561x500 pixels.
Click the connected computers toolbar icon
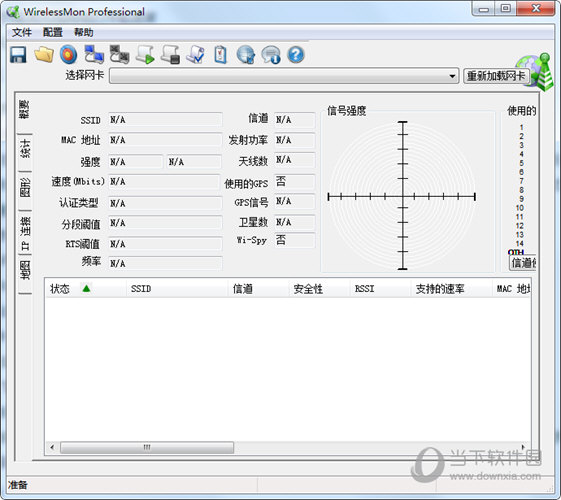[94, 55]
